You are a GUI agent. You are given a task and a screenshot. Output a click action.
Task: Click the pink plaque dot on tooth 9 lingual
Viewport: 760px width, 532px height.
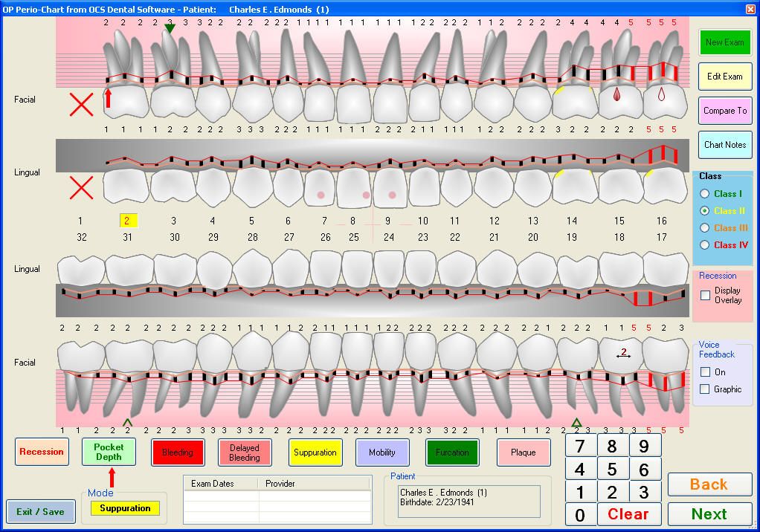[392, 195]
